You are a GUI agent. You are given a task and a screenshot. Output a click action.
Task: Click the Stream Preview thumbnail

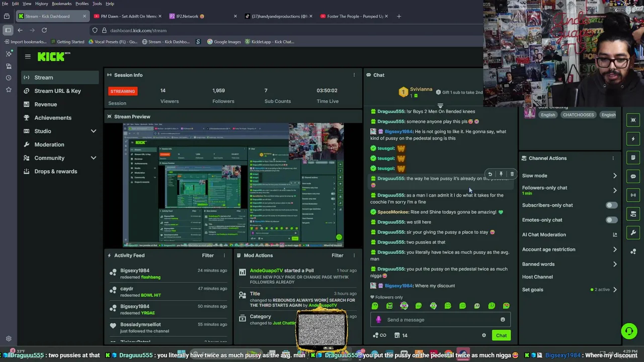click(x=233, y=185)
